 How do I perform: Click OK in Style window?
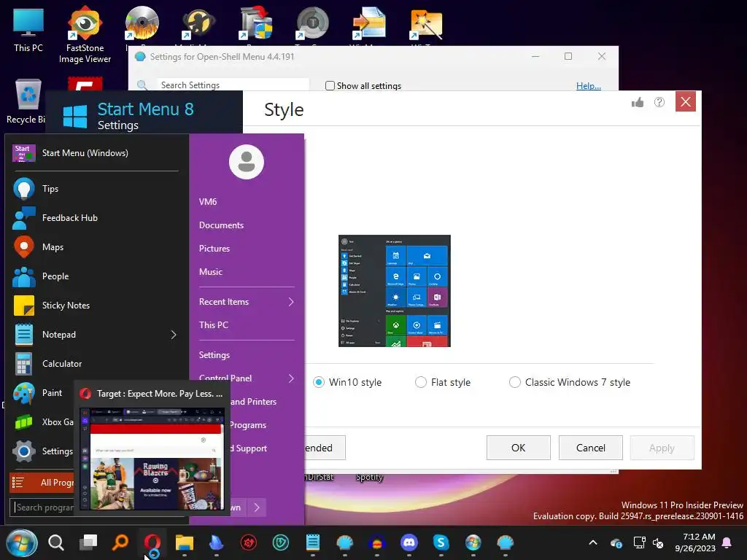click(x=519, y=448)
